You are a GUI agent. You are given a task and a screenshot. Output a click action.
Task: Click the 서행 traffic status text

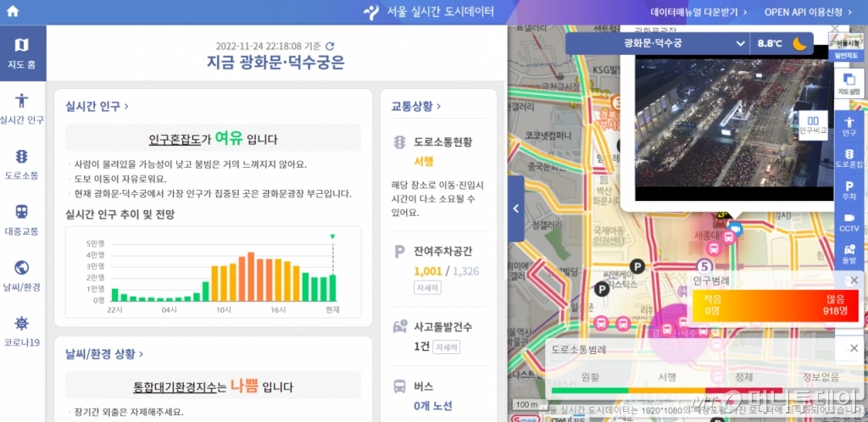point(423,162)
